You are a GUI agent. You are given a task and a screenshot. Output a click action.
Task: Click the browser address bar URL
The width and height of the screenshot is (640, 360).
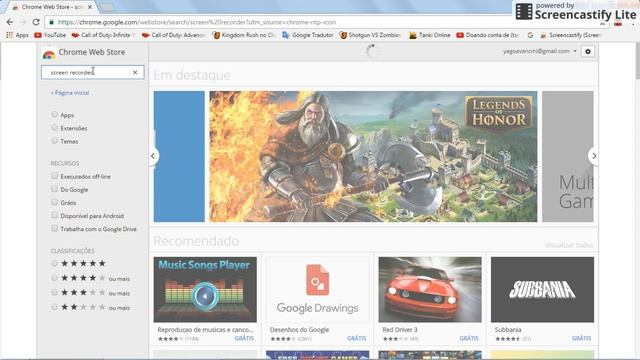[x=197, y=22]
